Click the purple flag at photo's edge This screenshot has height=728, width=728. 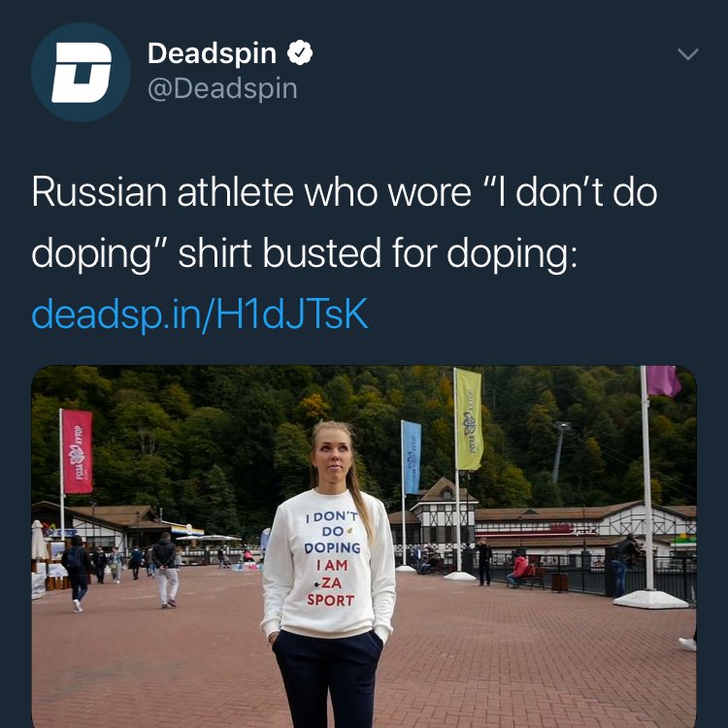coord(663,381)
